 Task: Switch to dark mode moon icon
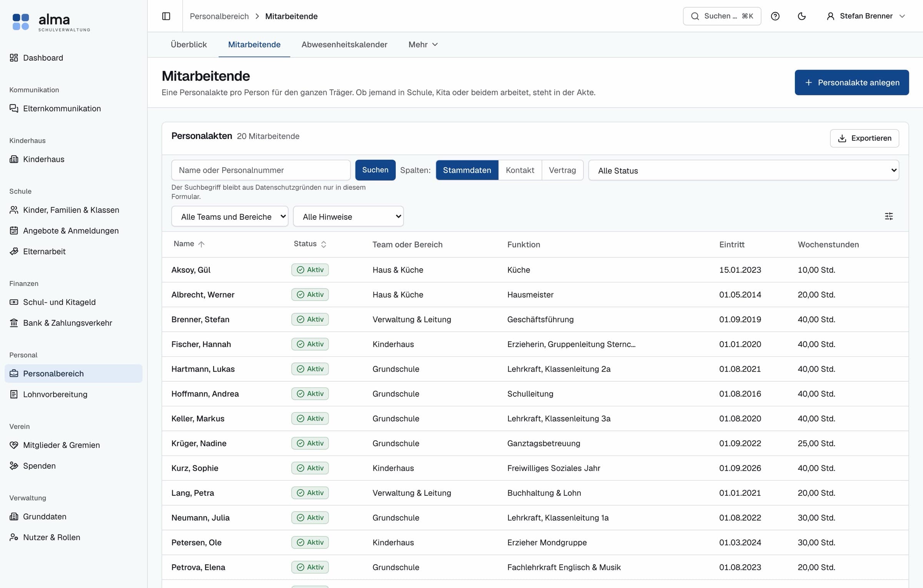point(801,16)
